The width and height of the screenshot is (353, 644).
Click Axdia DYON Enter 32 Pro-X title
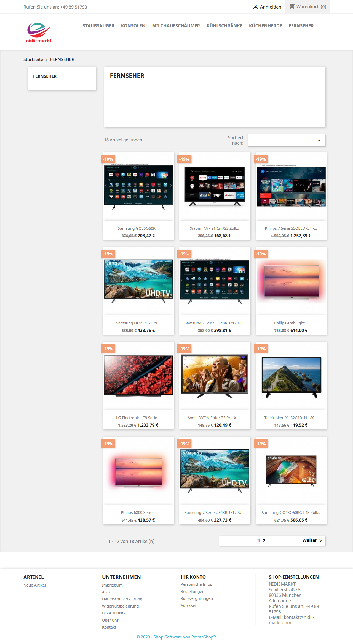215,418
